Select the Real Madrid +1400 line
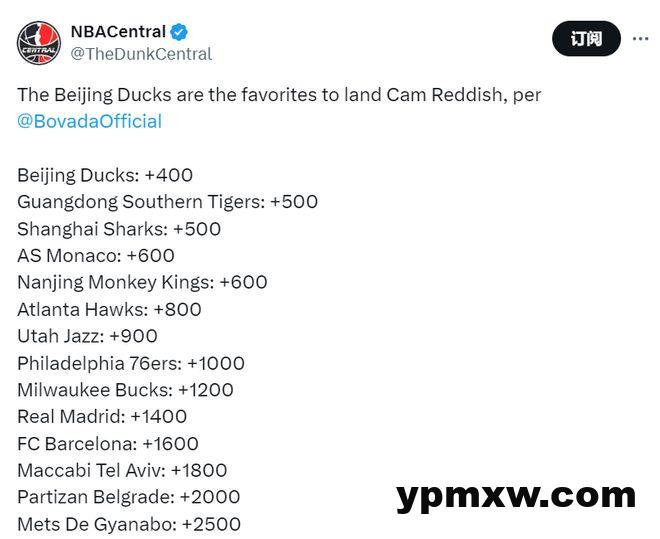This screenshot has width=660, height=539. point(102,416)
